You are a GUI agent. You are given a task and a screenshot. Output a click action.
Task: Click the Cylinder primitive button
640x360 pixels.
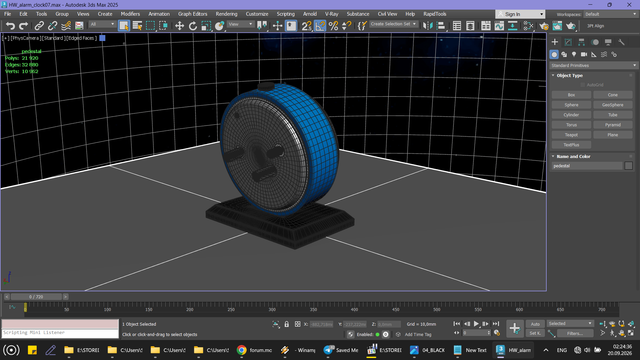[x=571, y=115]
